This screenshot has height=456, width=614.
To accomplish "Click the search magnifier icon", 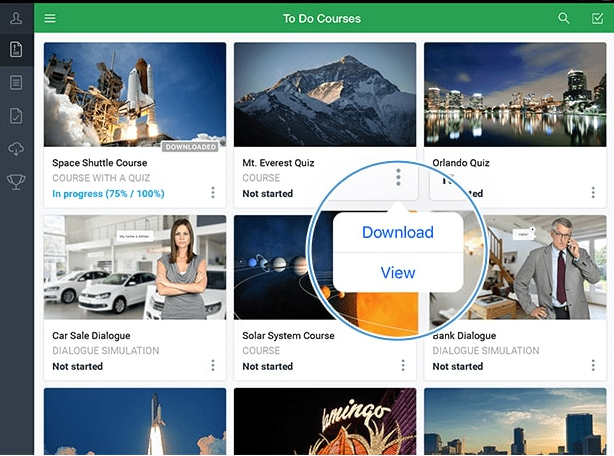I will (x=564, y=18).
